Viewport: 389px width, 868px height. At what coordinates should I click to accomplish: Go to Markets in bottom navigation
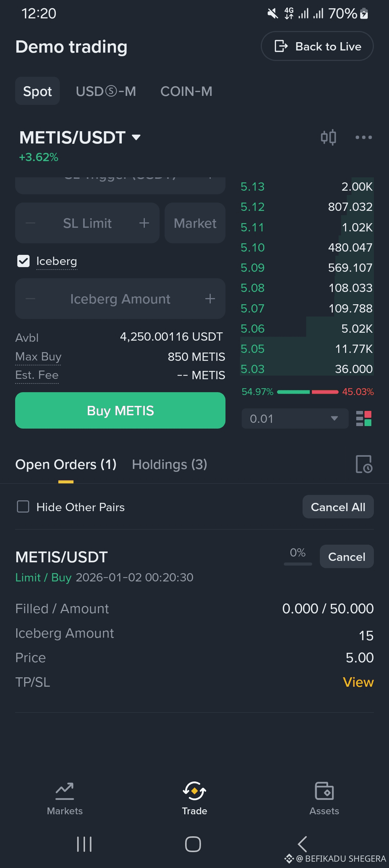(x=65, y=798)
